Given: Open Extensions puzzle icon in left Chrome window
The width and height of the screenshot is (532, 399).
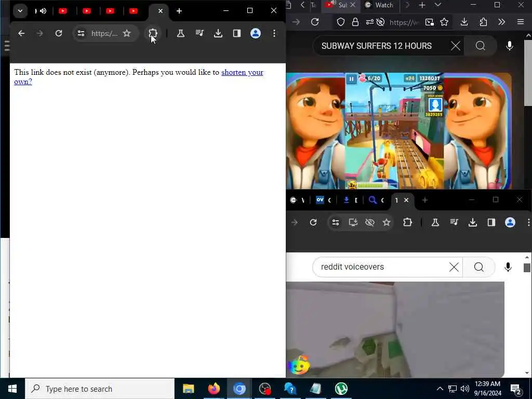Looking at the screenshot, I should pyautogui.click(x=153, y=33).
